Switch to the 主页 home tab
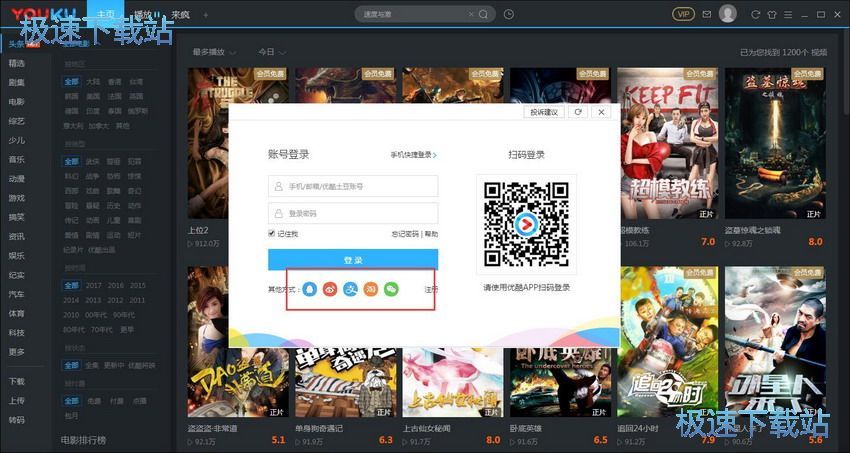Viewport: 850px width, 453px height. click(x=106, y=15)
